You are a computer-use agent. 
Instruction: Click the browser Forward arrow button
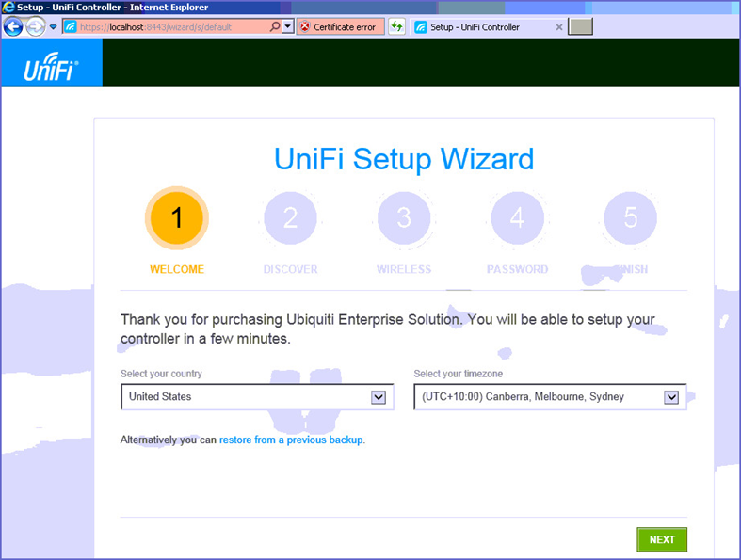click(36, 27)
